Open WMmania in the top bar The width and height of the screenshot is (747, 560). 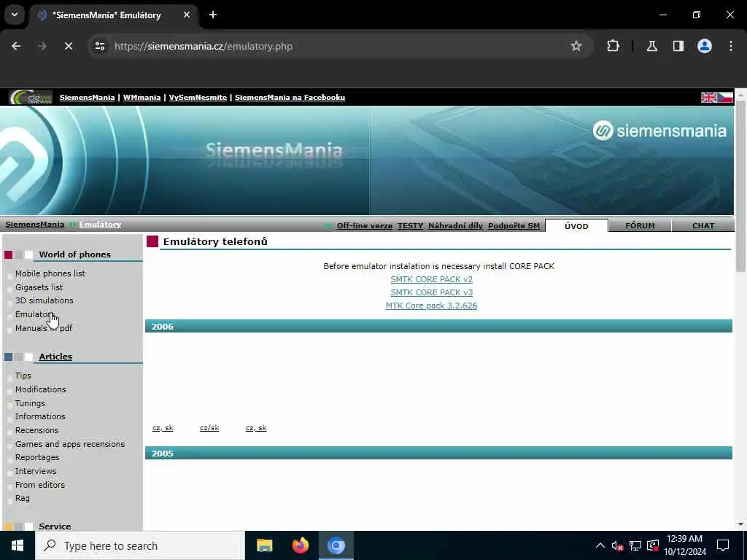point(142,97)
